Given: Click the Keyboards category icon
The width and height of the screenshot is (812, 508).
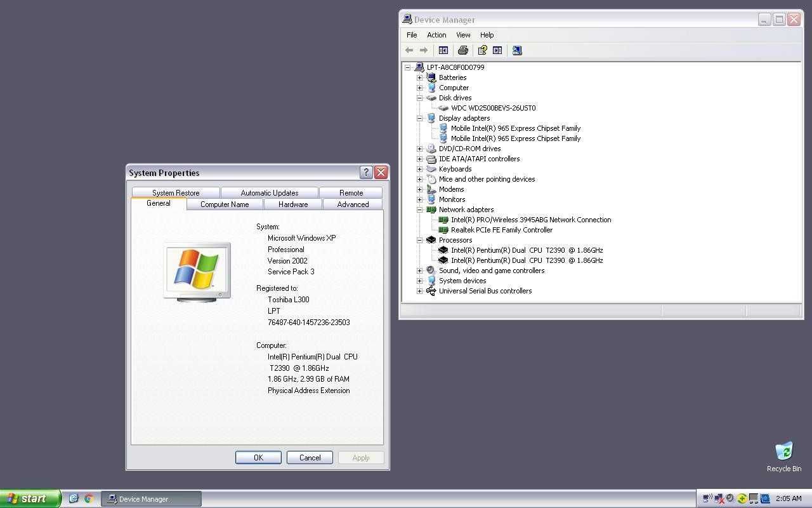Looking at the screenshot, I should click(x=431, y=169).
